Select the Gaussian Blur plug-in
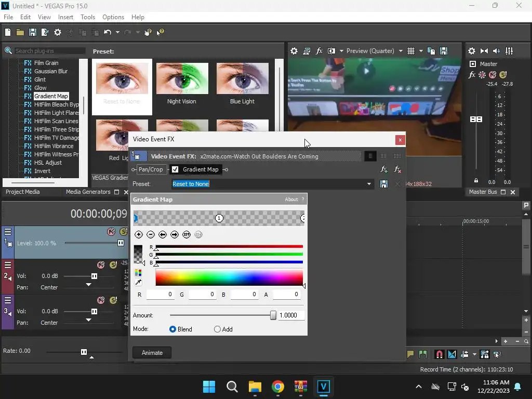The height and width of the screenshot is (399, 532). (51, 71)
